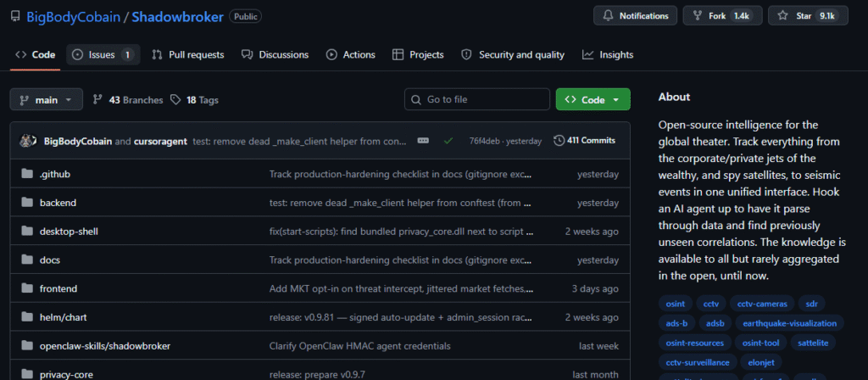Open Security and quality tab
Viewport: 868px width, 380px height.
[513, 55]
